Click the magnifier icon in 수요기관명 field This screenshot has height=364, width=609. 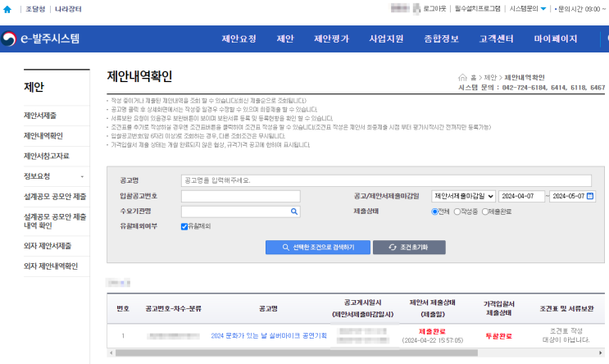294,212
